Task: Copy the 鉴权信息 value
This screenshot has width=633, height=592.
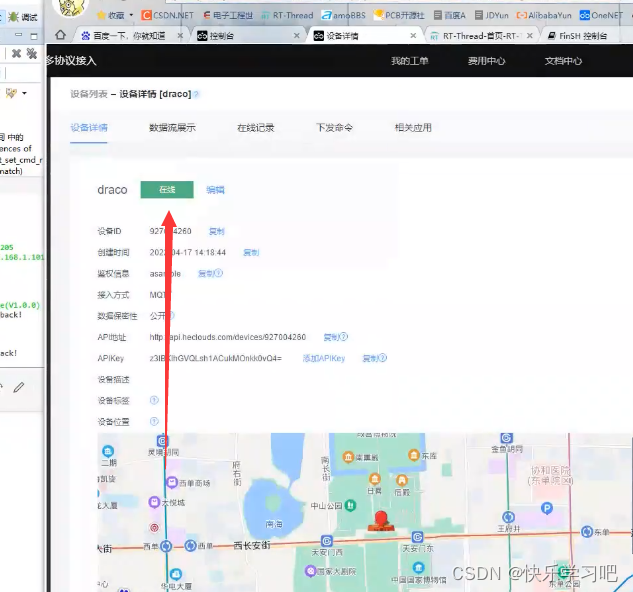Action: pos(205,274)
